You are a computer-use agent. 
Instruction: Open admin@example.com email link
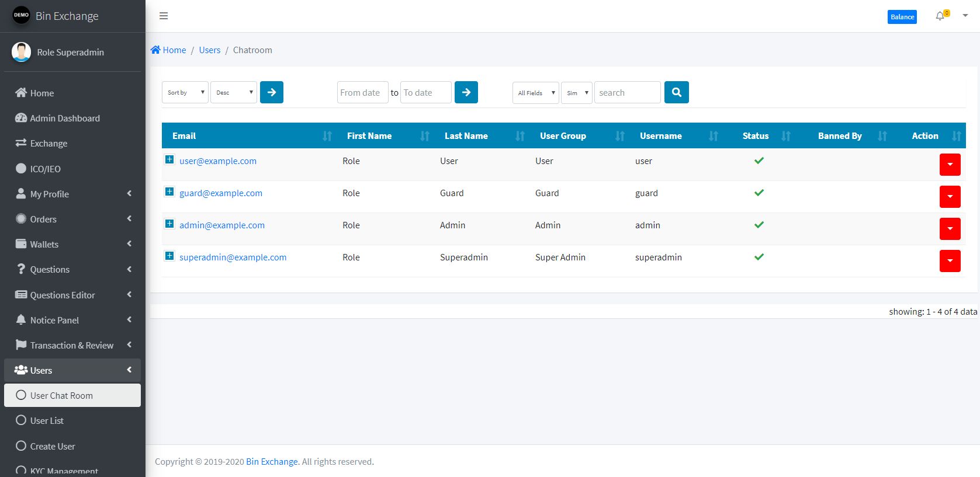coord(222,225)
